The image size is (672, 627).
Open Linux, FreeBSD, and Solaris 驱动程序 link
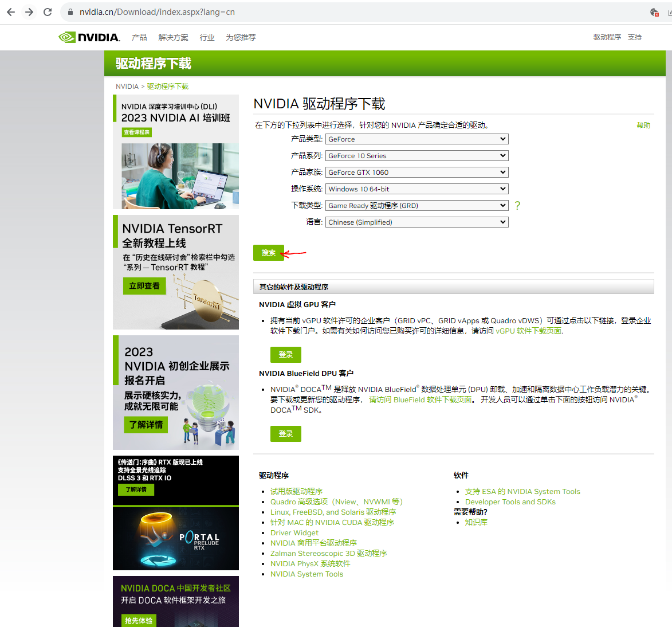click(333, 512)
